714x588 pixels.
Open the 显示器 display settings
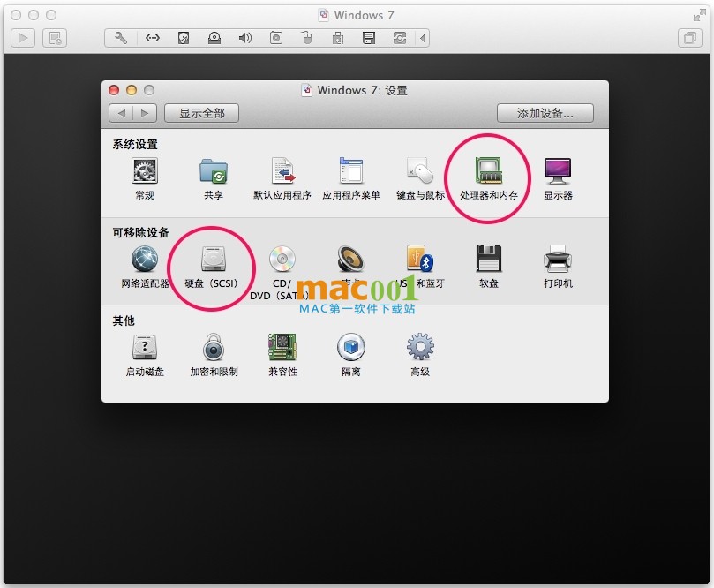pyautogui.click(x=558, y=179)
